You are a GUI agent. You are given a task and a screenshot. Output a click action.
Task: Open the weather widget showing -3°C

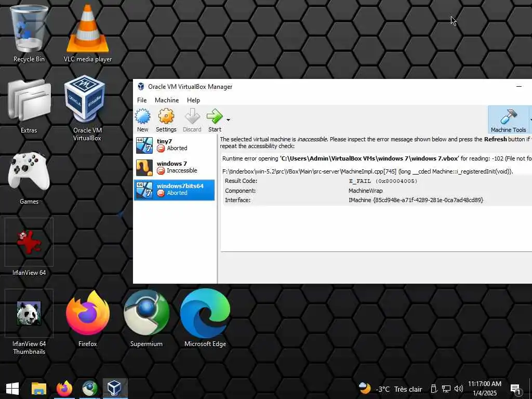click(x=390, y=389)
